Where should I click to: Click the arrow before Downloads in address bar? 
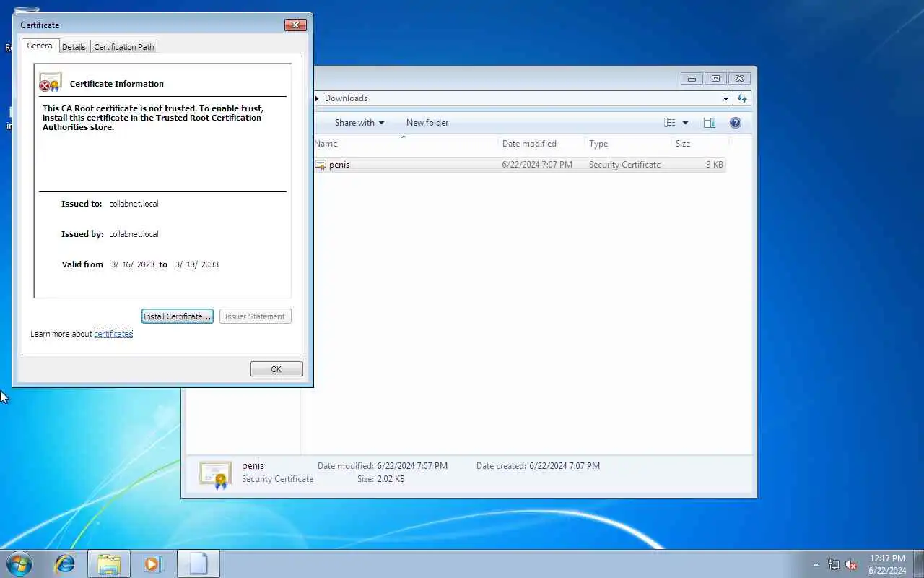click(317, 98)
